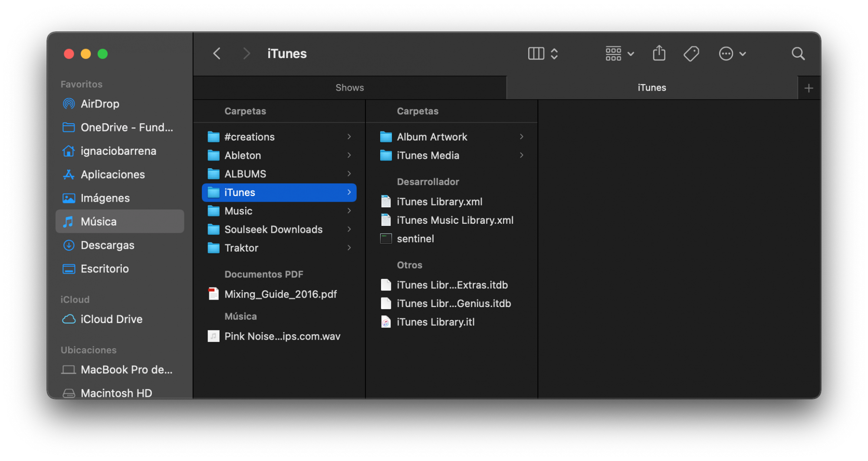
Task: Select the Soulseek Downloads folder
Action: click(x=279, y=229)
